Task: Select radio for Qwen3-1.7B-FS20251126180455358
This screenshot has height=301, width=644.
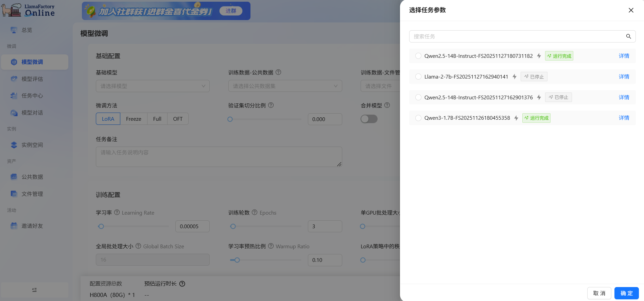Action: click(418, 118)
